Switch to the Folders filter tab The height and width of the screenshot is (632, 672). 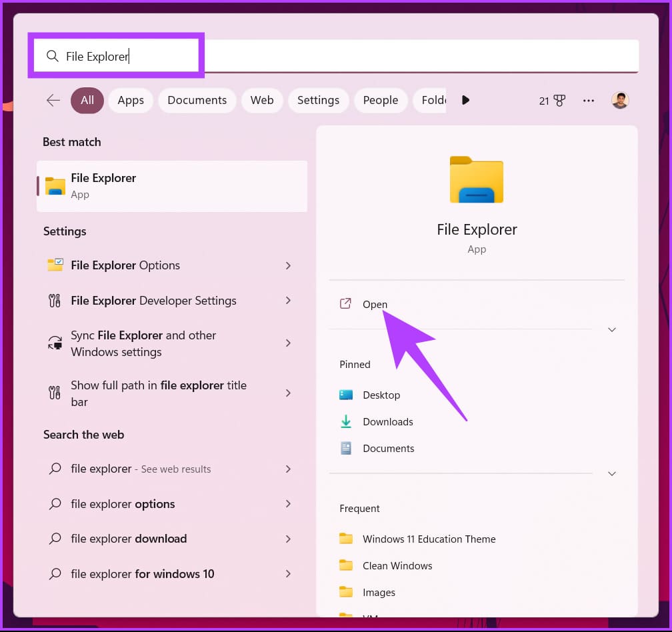pyautogui.click(x=430, y=100)
